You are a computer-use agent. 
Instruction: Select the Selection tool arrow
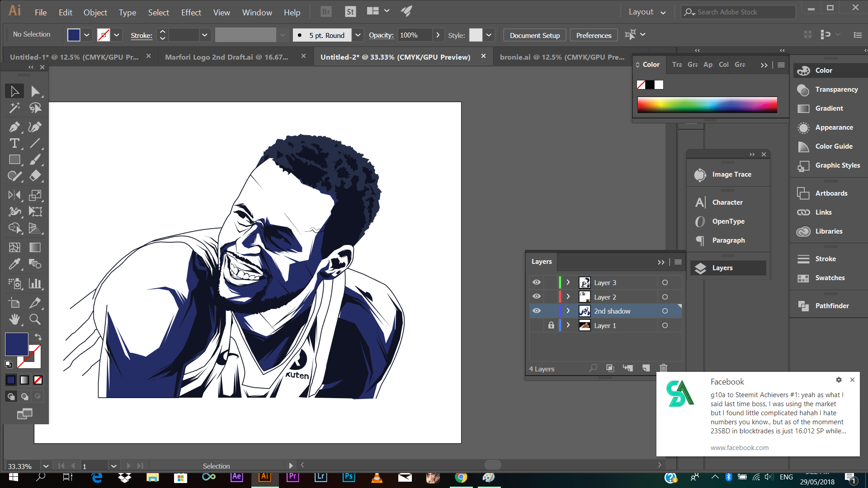pyautogui.click(x=14, y=91)
